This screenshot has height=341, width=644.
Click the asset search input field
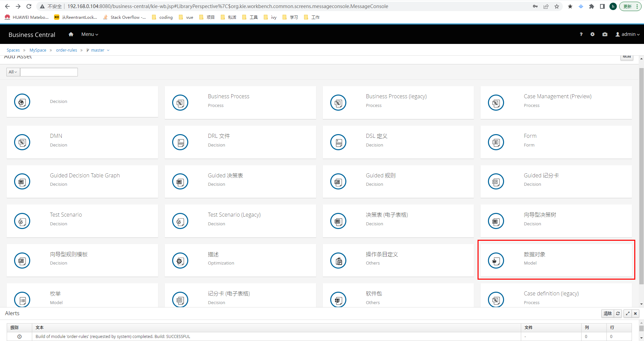[49, 72]
